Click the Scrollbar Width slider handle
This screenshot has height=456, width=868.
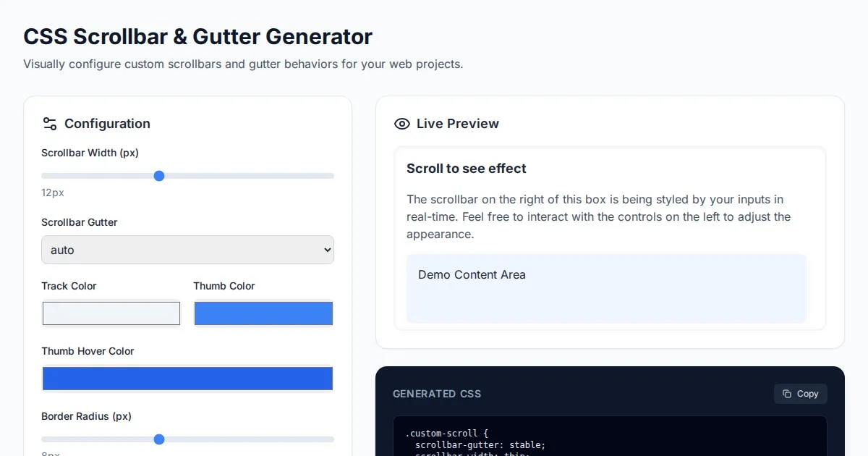[x=159, y=176]
